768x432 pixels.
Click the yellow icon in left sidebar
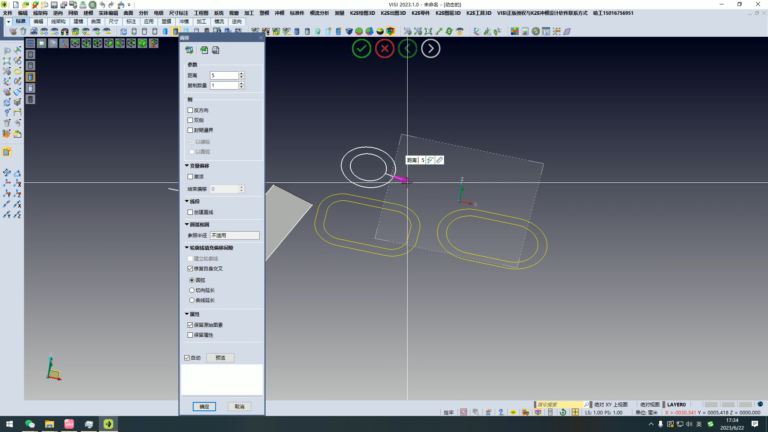[7, 152]
